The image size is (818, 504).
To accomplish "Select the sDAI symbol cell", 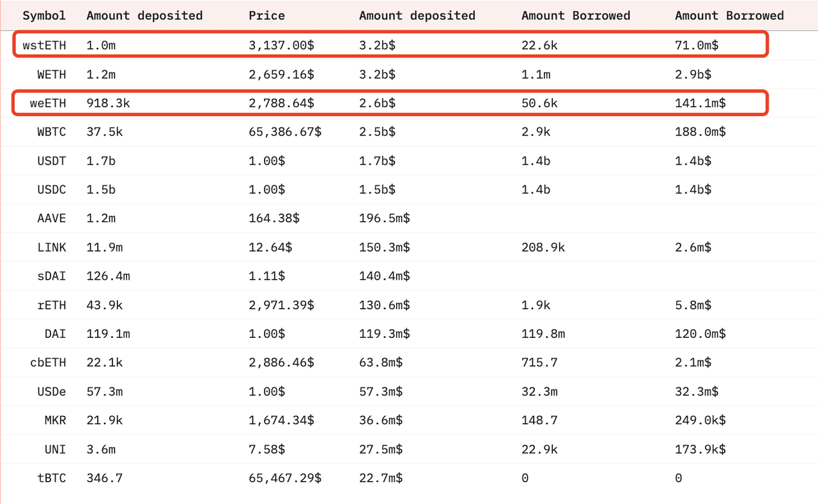I will (52, 276).
